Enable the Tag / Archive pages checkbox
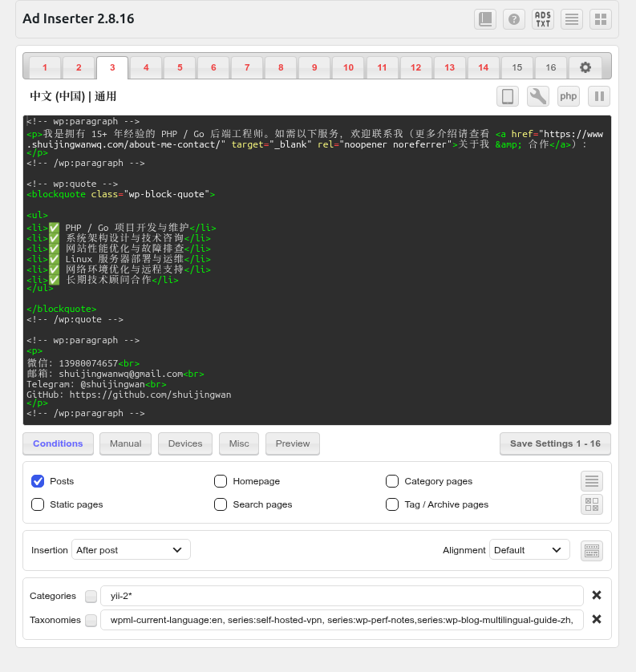Image resolution: width=636 pixels, height=672 pixels. pos(392,504)
